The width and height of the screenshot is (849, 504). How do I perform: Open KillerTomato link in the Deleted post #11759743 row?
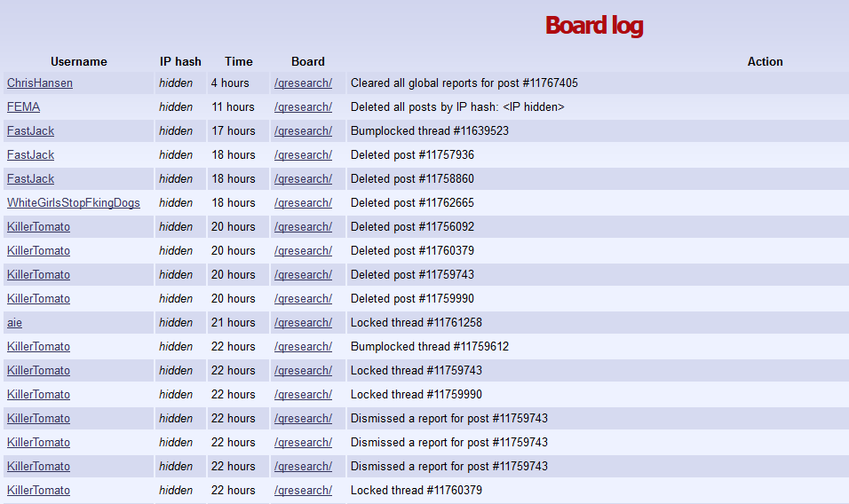click(x=38, y=275)
